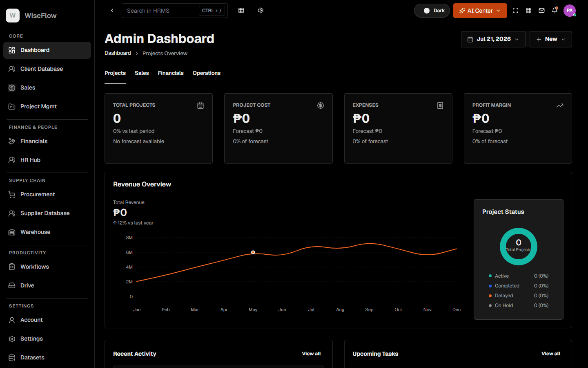Switch to the Financials tab

click(171, 73)
